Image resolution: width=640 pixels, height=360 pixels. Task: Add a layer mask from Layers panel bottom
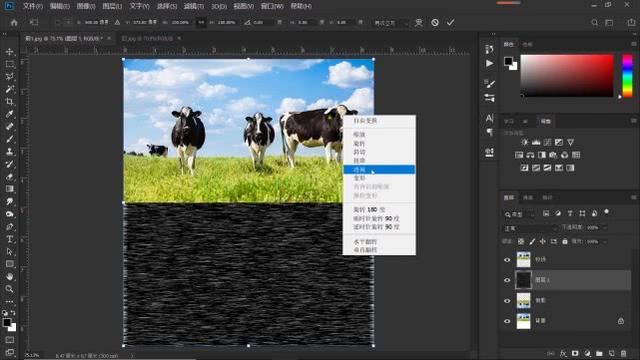point(575,353)
